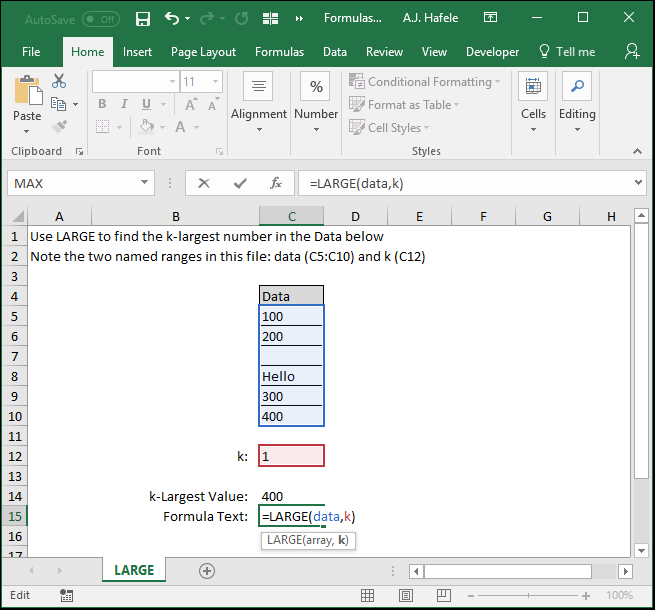This screenshot has width=655, height=610.
Task: Click the Increase Font Size icon
Action: (191, 104)
